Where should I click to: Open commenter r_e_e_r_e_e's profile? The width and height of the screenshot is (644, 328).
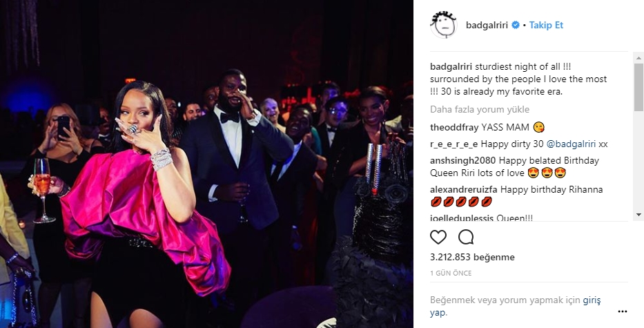[454, 144]
